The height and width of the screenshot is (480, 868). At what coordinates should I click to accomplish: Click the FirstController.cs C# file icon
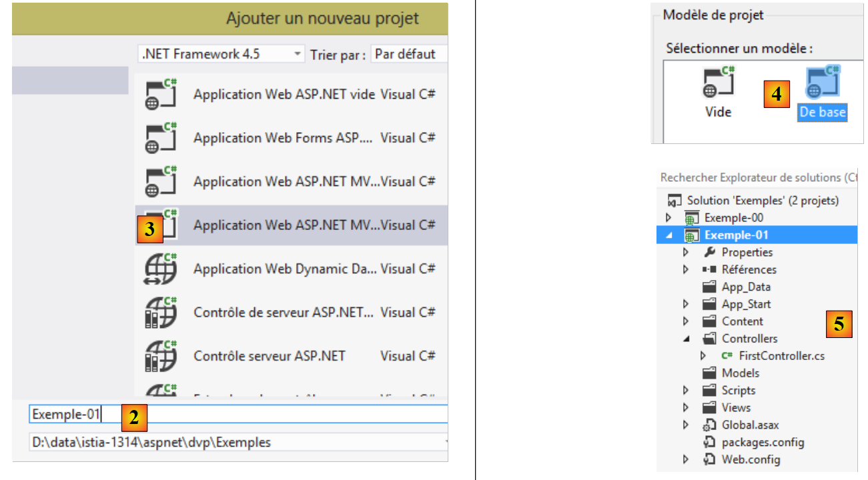pyautogui.click(x=727, y=356)
